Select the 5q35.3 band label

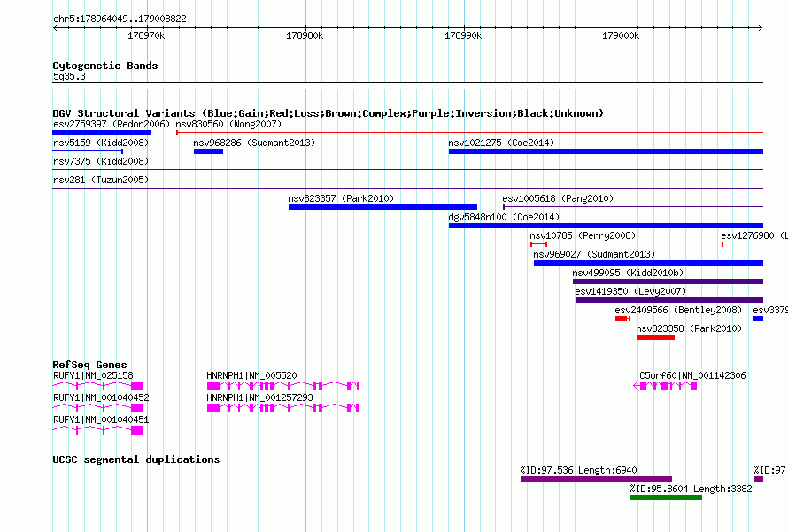pyautogui.click(x=69, y=76)
